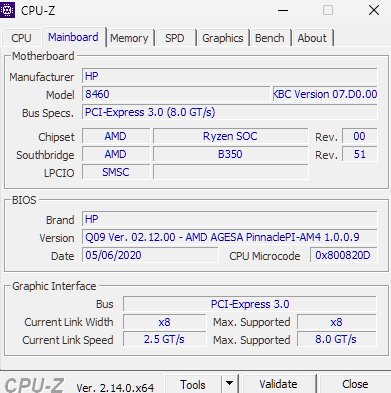Minimize the CPU-Z window
The width and height of the screenshot is (391, 393).
tap(283, 10)
